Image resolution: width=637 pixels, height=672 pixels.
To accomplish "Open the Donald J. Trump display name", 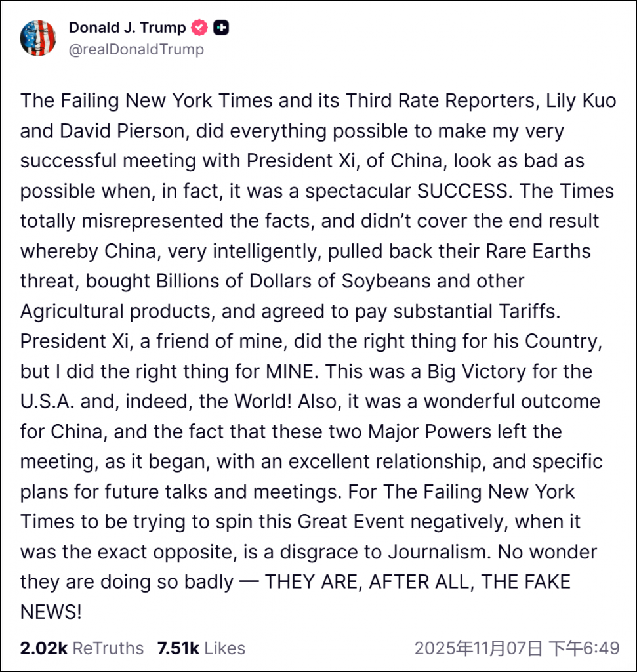I will tap(127, 28).
